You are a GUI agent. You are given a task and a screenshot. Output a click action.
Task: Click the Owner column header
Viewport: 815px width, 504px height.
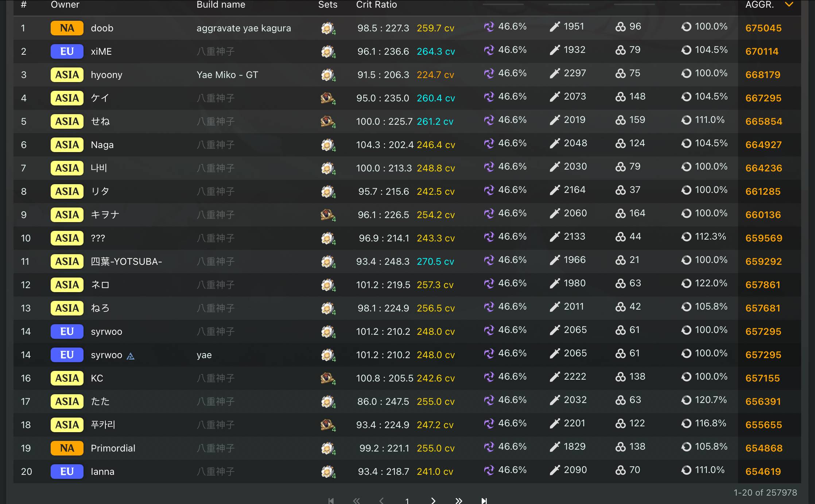[65, 4]
